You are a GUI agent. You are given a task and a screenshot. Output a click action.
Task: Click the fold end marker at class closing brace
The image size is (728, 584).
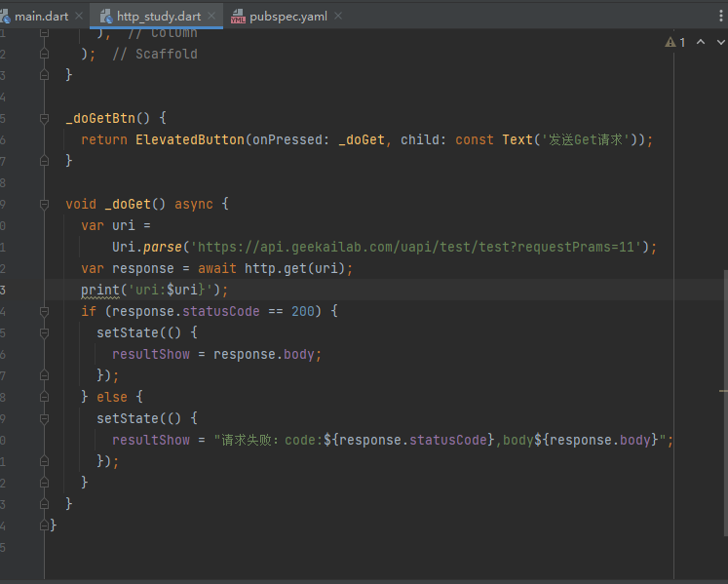44,526
